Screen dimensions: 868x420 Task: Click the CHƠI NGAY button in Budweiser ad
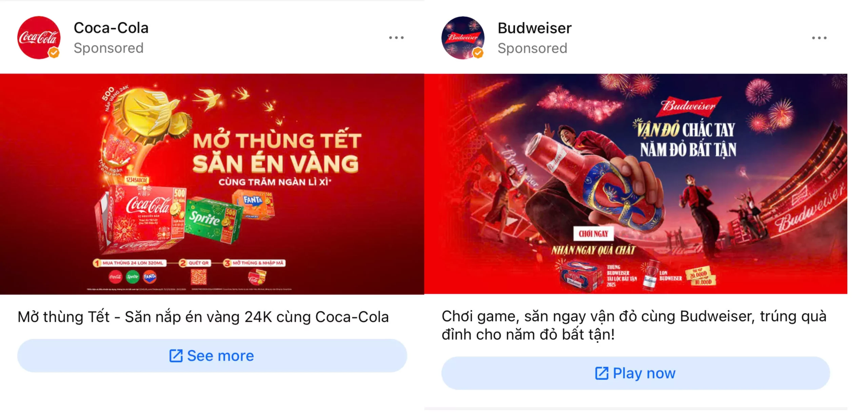click(x=593, y=234)
